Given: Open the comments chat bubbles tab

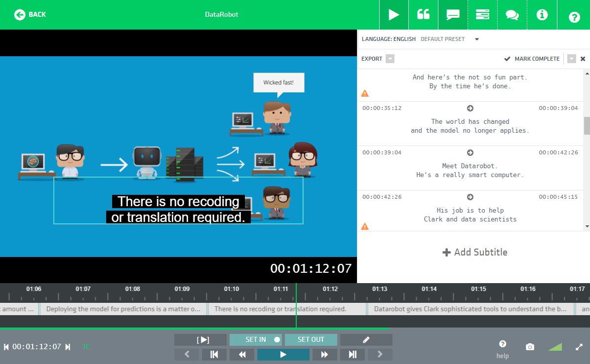Looking at the screenshot, I should [512, 15].
